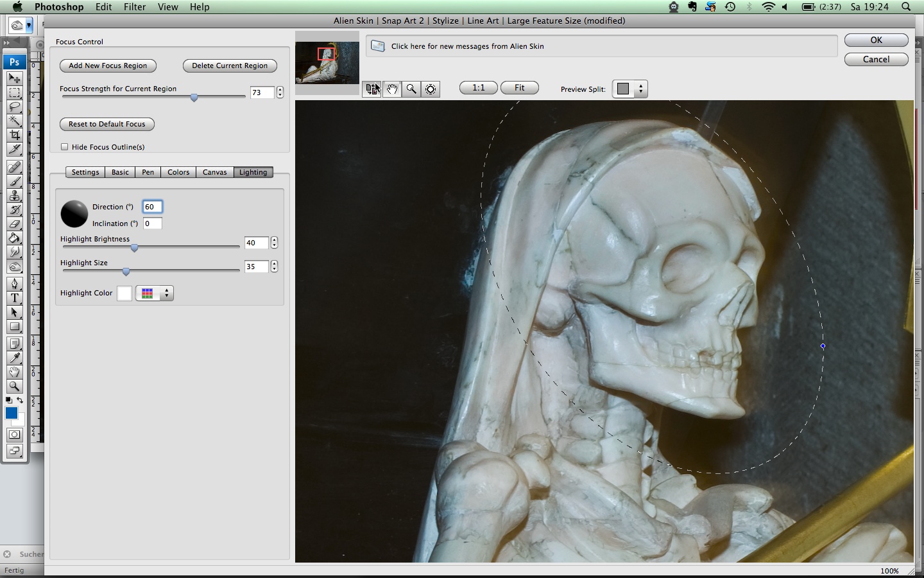Select the Pen tool in toolbar

[x=14, y=284]
